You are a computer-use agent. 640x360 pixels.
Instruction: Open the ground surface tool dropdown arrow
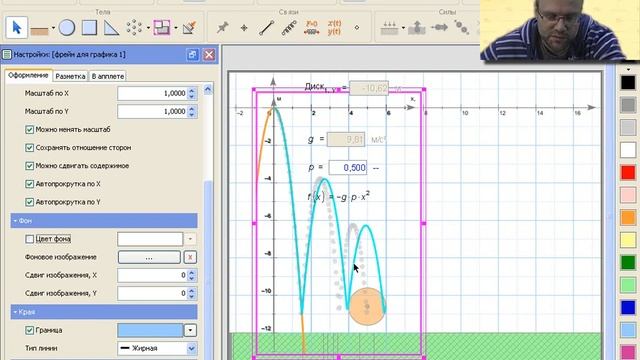(53, 28)
